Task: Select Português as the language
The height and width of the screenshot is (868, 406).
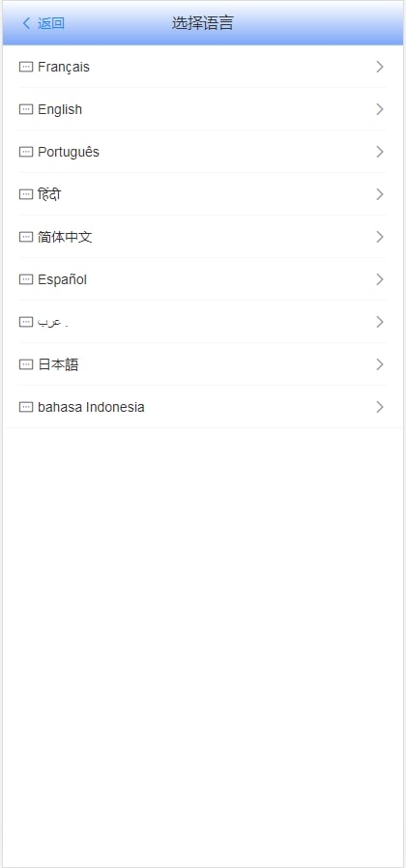Action: click(203, 152)
